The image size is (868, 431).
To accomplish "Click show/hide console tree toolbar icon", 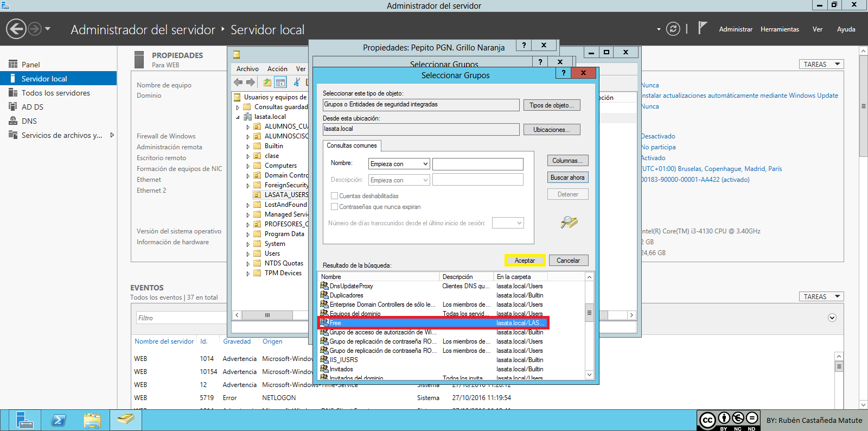I will click(x=280, y=82).
